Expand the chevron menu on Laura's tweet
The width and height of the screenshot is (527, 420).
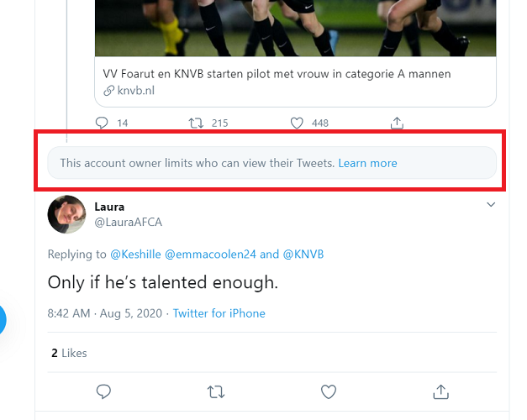point(491,204)
